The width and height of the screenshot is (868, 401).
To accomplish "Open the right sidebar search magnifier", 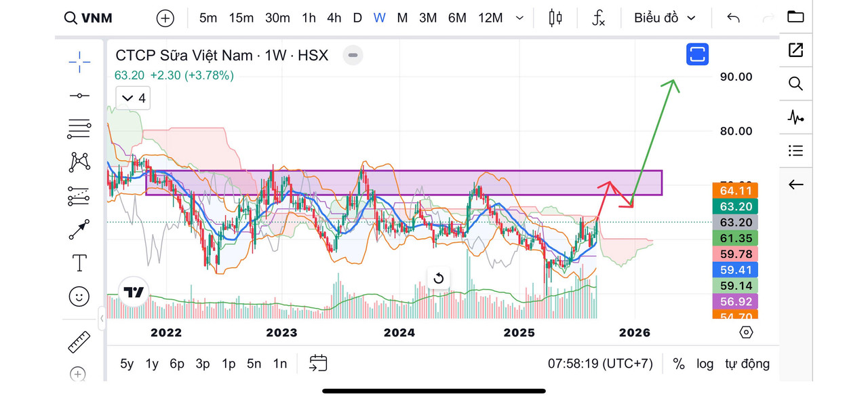I will 795,83.
